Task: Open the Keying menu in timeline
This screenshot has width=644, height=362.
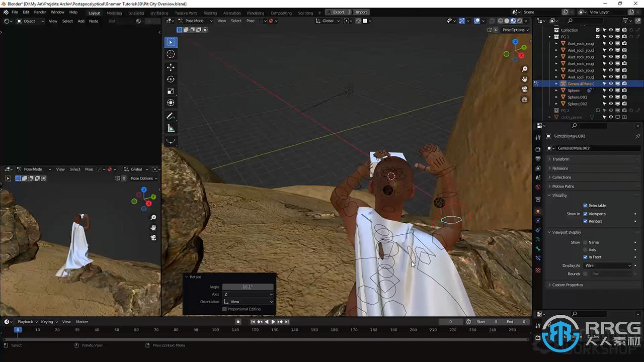Action: click(x=48, y=322)
